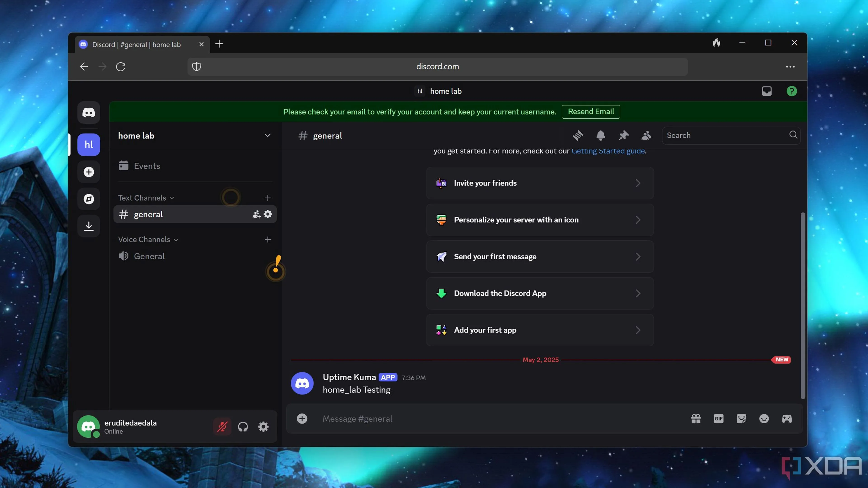
Task: Click Add a Server plus icon
Action: click(x=89, y=172)
